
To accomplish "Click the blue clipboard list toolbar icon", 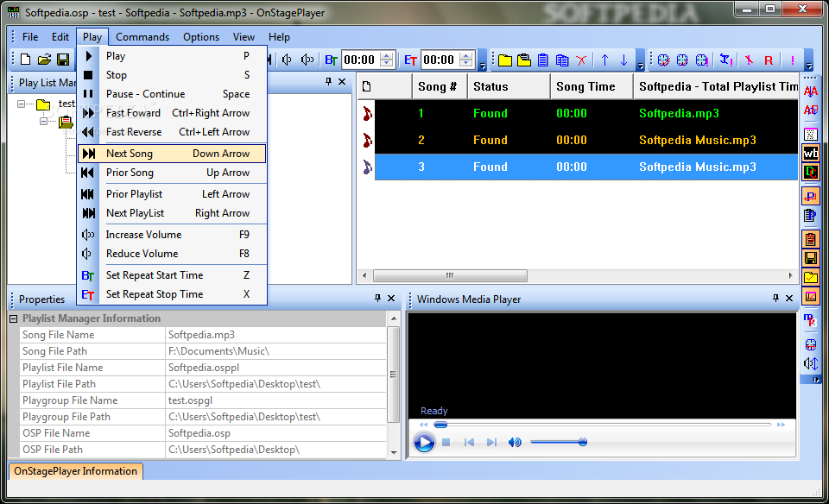I will tap(543, 60).
